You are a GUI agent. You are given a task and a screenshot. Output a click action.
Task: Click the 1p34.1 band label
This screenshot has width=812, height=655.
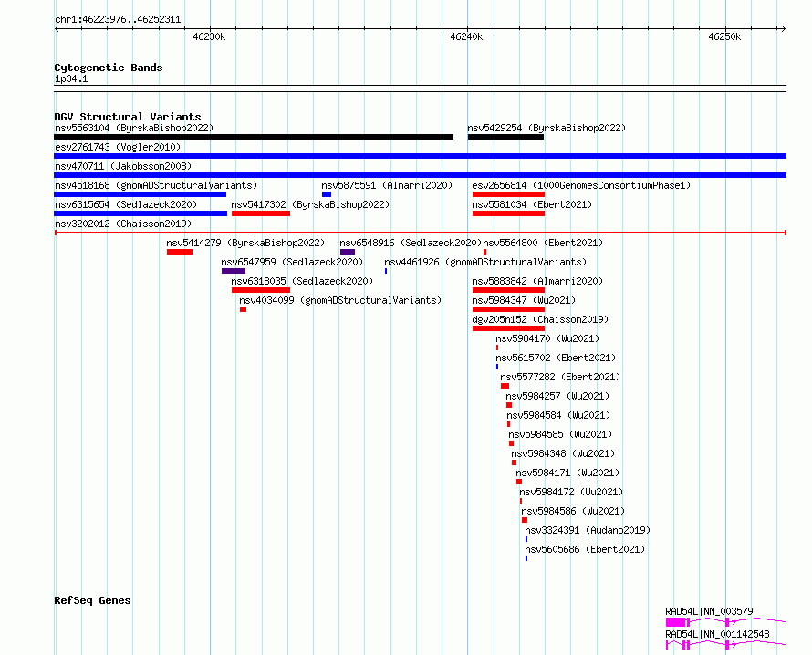point(71,79)
